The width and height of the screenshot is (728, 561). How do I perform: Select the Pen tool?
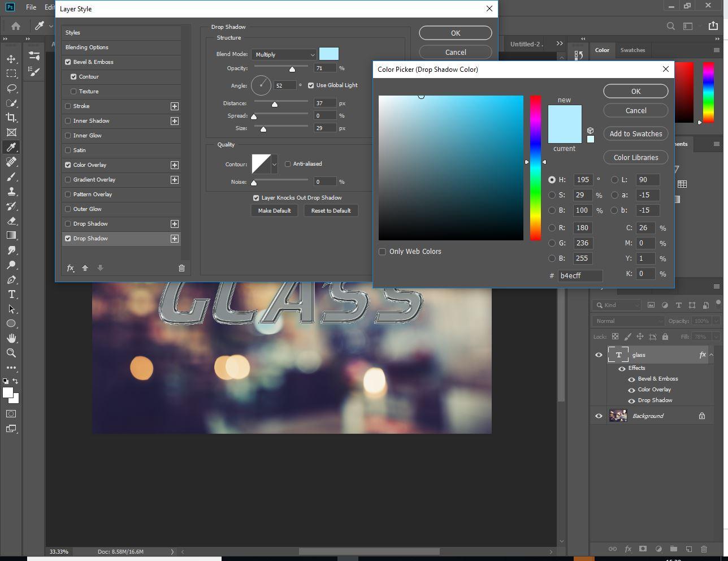11,279
